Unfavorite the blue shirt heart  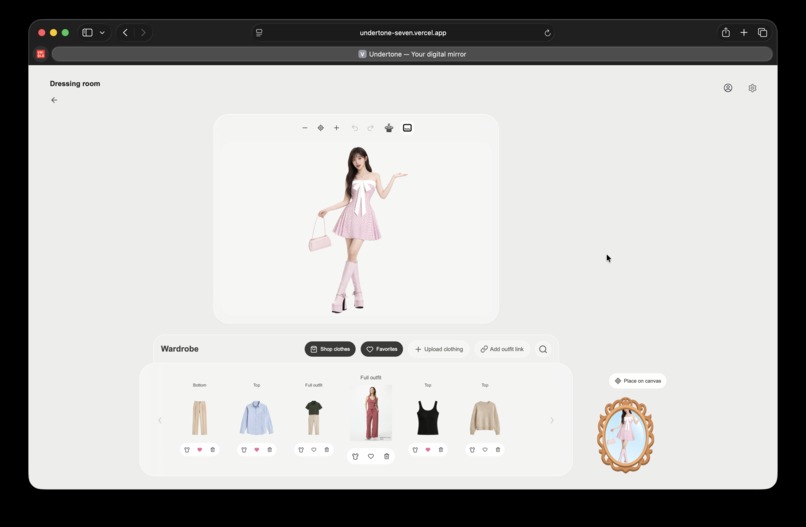257,450
